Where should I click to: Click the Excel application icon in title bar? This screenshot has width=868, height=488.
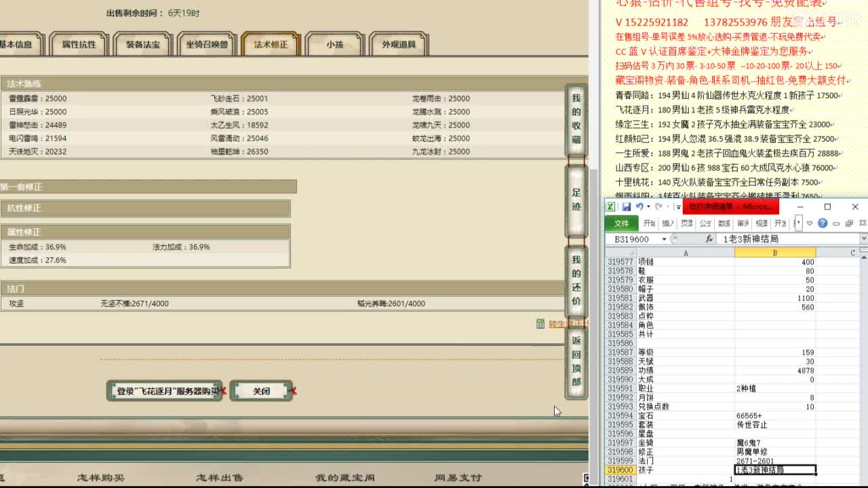coord(610,207)
